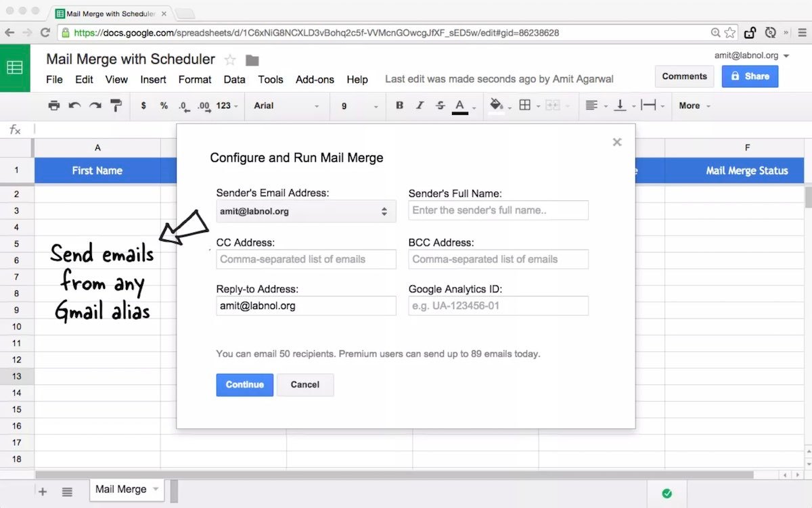
Task: Star the Mail Merge with Scheduler document
Action: click(x=230, y=60)
